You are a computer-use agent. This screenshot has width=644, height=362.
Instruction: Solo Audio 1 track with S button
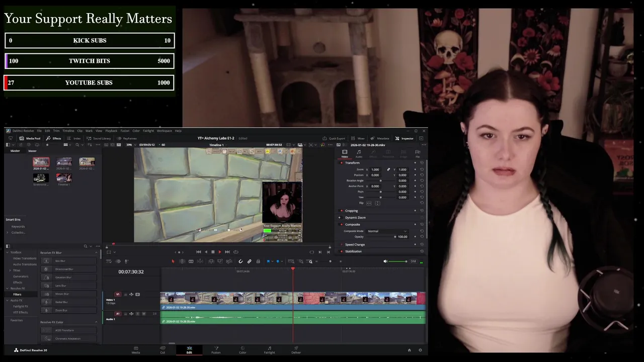(x=137, y=314)
